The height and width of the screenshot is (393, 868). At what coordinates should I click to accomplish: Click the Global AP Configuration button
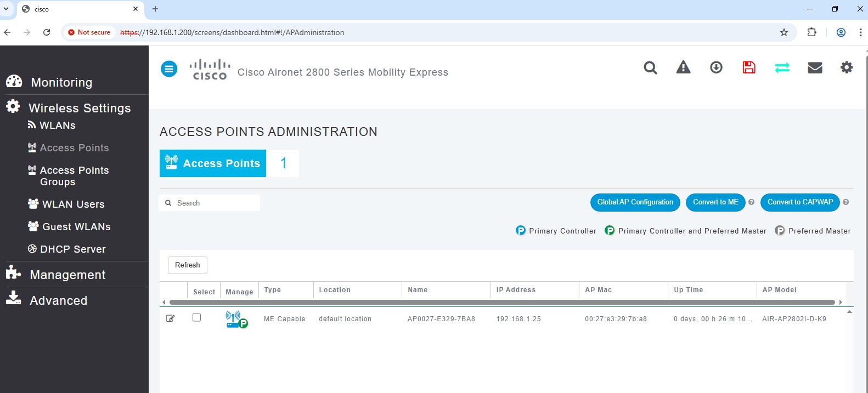[x=635, y=202]
